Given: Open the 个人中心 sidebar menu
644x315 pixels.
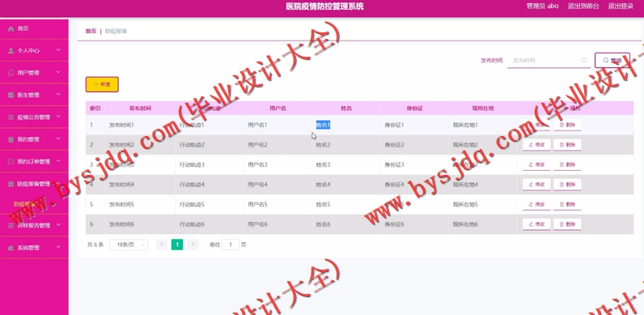Looking at the screenshot, I should (x=34, y=51).
